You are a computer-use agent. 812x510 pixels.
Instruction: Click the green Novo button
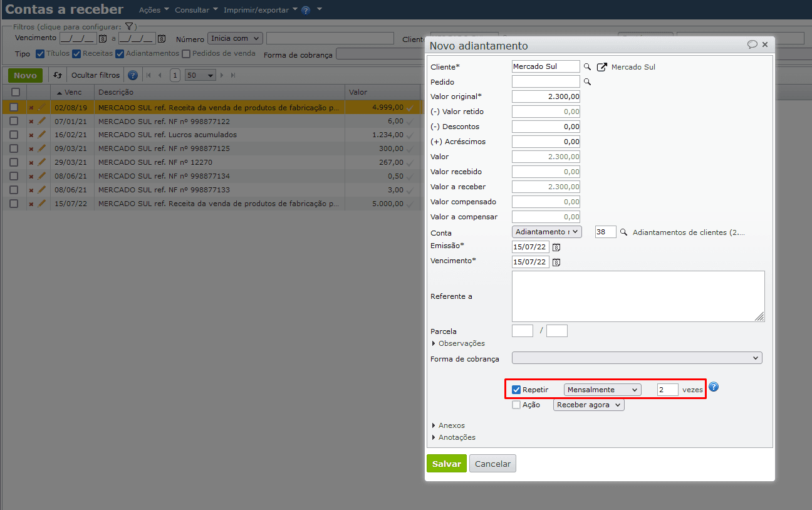tap(25, 75)
